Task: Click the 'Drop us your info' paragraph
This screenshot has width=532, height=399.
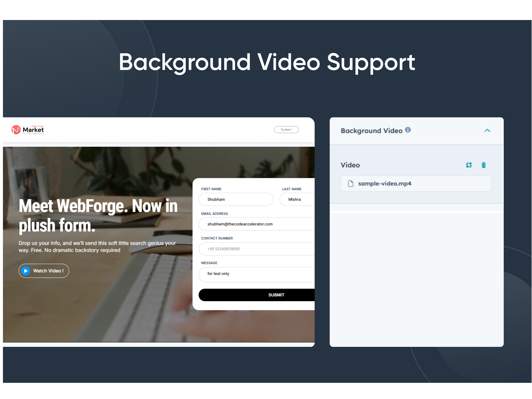Action: pos(97,247)
